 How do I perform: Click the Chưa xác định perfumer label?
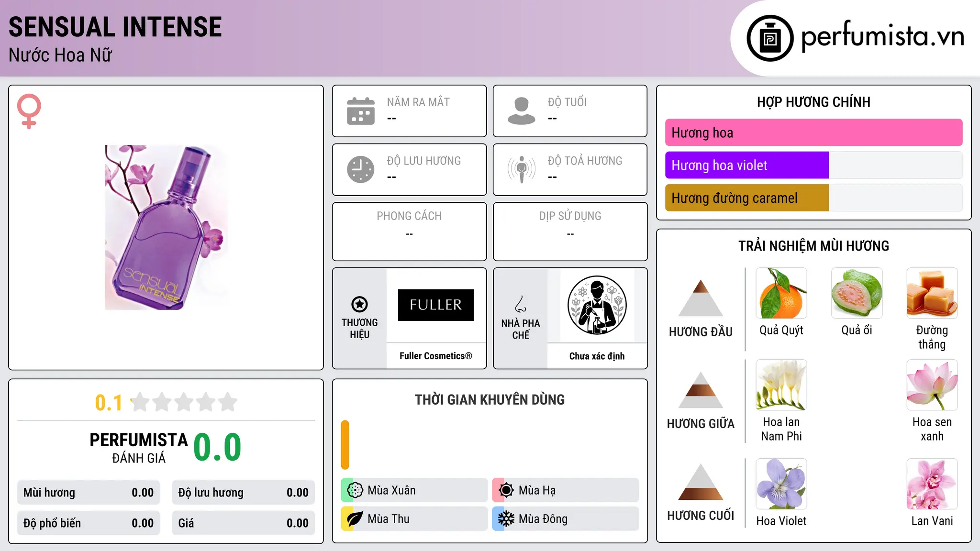click(x=597, y=356)
